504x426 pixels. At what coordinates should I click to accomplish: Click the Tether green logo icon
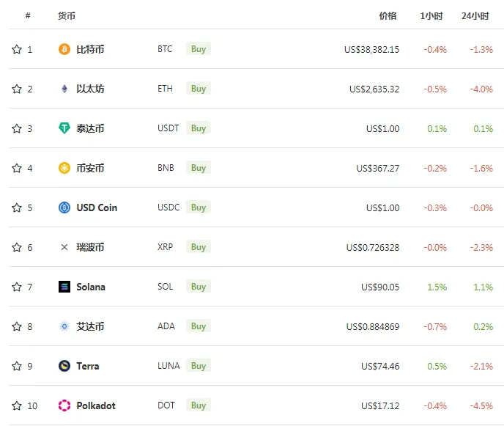[x=64, y=128]
